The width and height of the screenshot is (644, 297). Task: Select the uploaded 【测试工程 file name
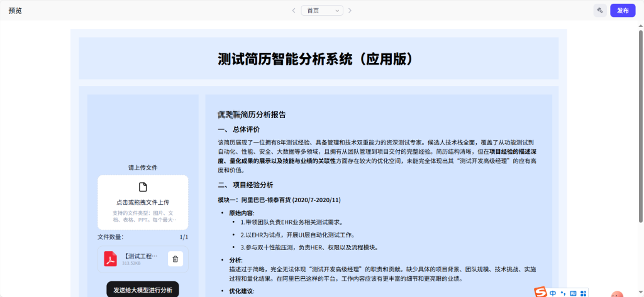pyautogui.click(x=141, y=256)
